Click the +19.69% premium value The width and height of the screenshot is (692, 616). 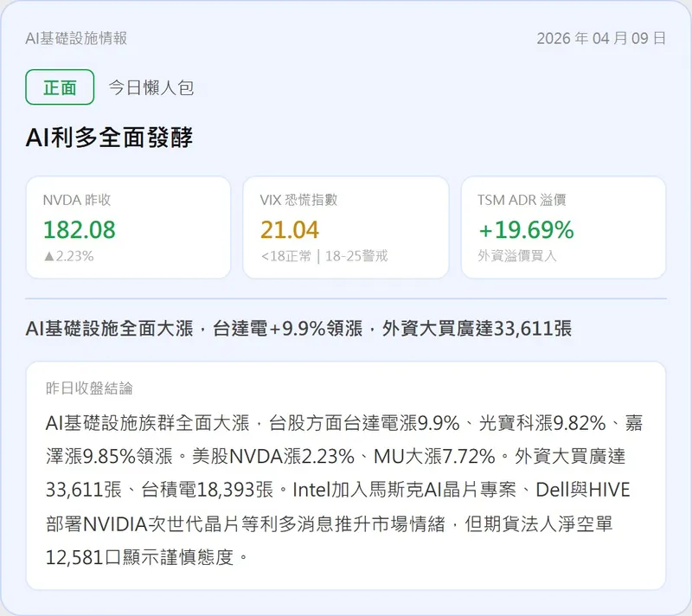pos(526,230)
